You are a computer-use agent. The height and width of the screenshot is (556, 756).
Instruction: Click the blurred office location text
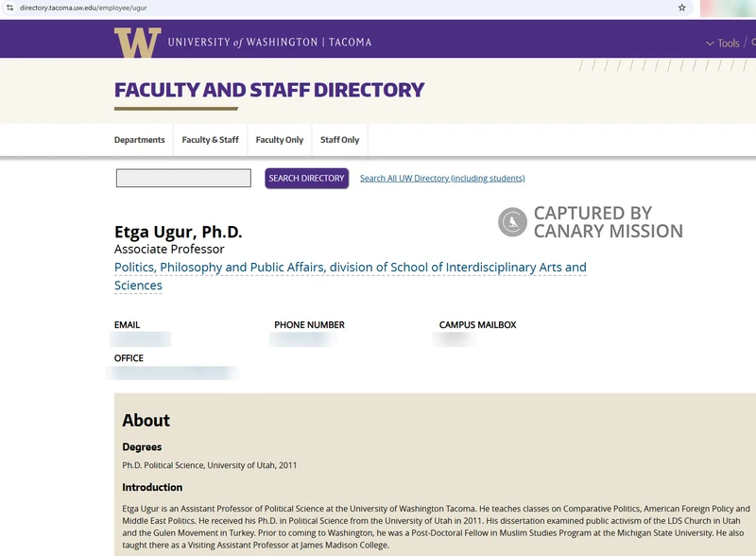point(172,373)
